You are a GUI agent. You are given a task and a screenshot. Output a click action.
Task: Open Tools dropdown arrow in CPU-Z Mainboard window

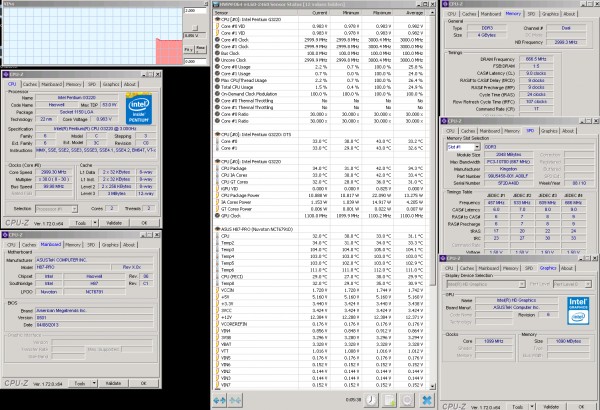pyautogui.click(x=94, y=383)
